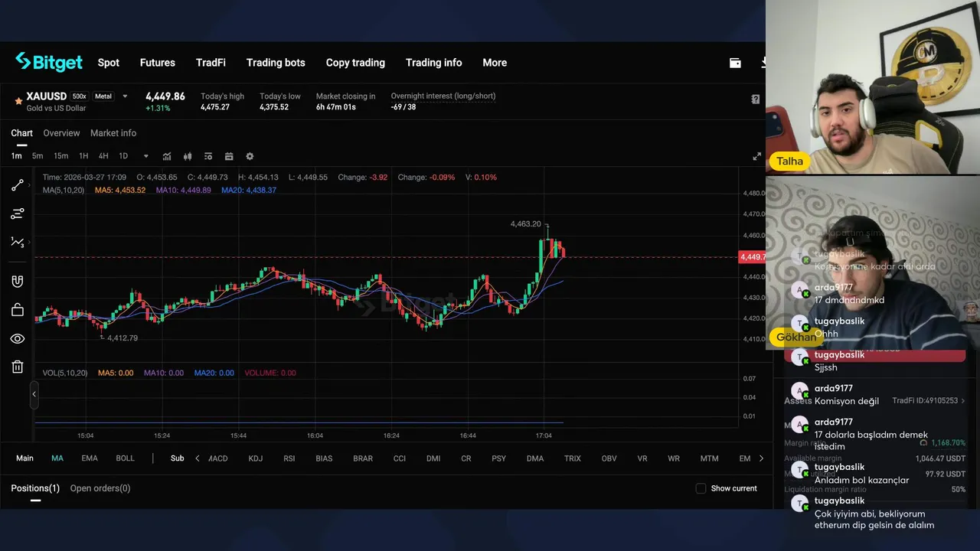Viewport: 980px width, 551px height.
Task: Open the wallet icon in the header
Action: [735, 63]
